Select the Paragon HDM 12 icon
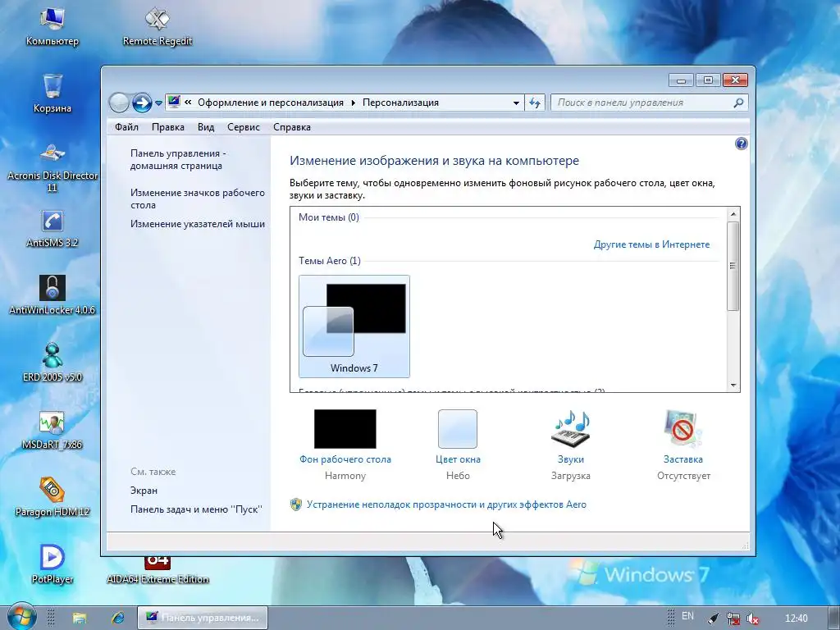 (x=52, y=497)
